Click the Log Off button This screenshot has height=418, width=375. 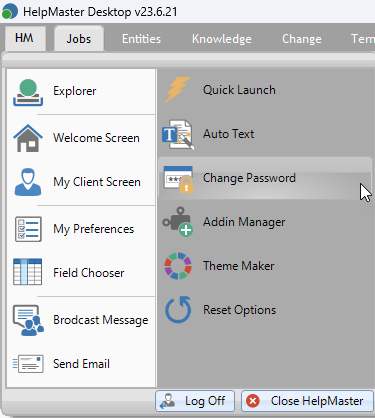(x=195, y=401)
